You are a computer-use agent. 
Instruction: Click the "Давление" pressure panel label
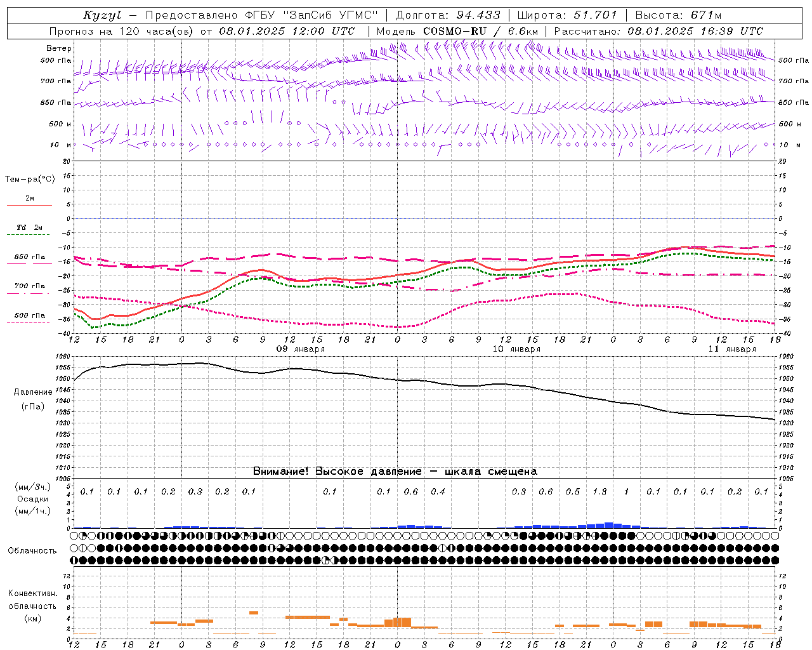[33, 392]
